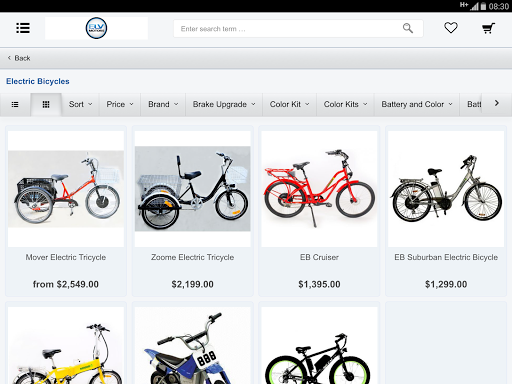Select the EB Cruiser product title

point(319,257)
